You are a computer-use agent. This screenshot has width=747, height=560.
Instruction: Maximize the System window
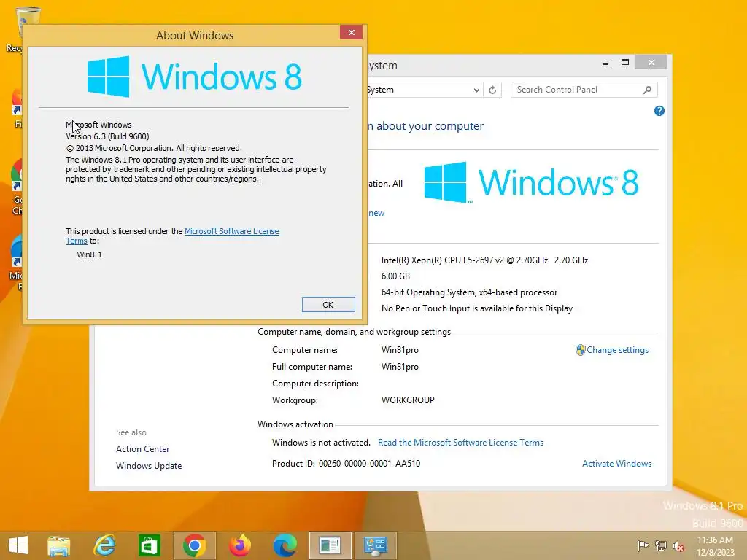[x=625, y=63]
